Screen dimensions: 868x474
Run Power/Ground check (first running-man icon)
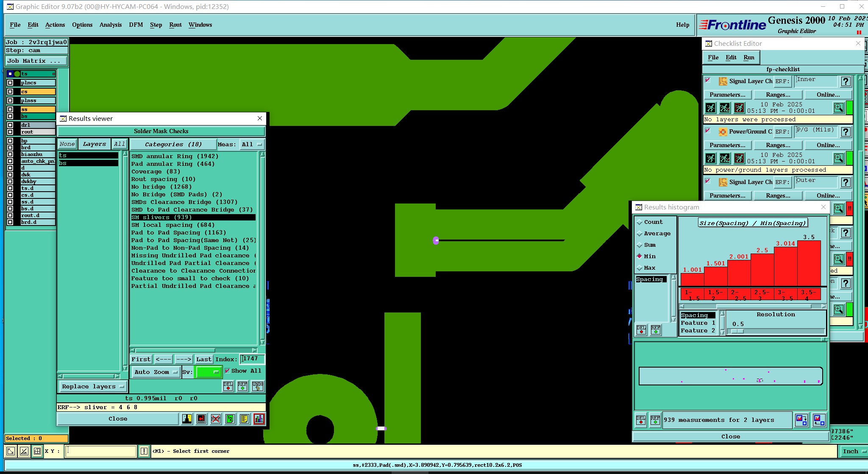(x=711, y=158)
